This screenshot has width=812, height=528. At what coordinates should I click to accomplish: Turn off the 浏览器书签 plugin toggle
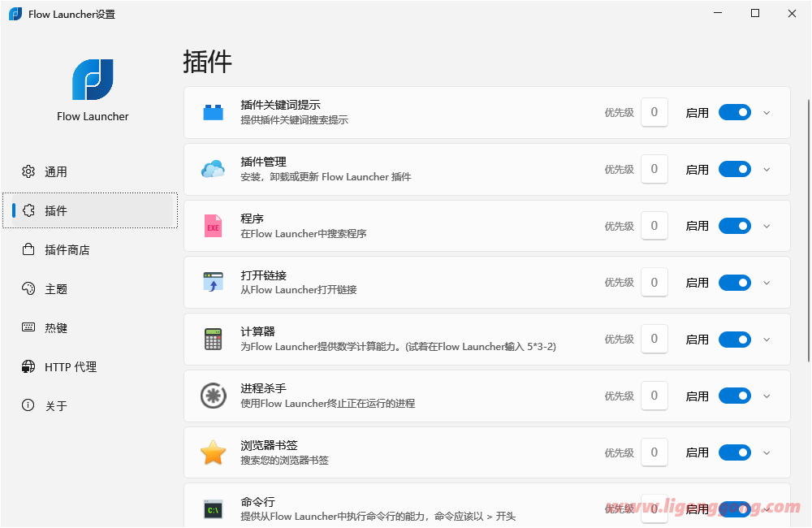pos(734,452)
